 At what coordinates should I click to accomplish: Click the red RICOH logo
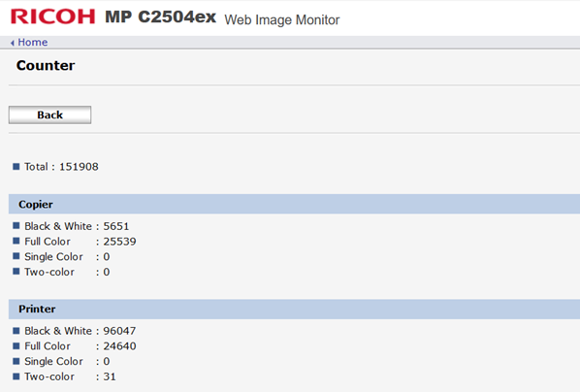click(x=53, y=16)
